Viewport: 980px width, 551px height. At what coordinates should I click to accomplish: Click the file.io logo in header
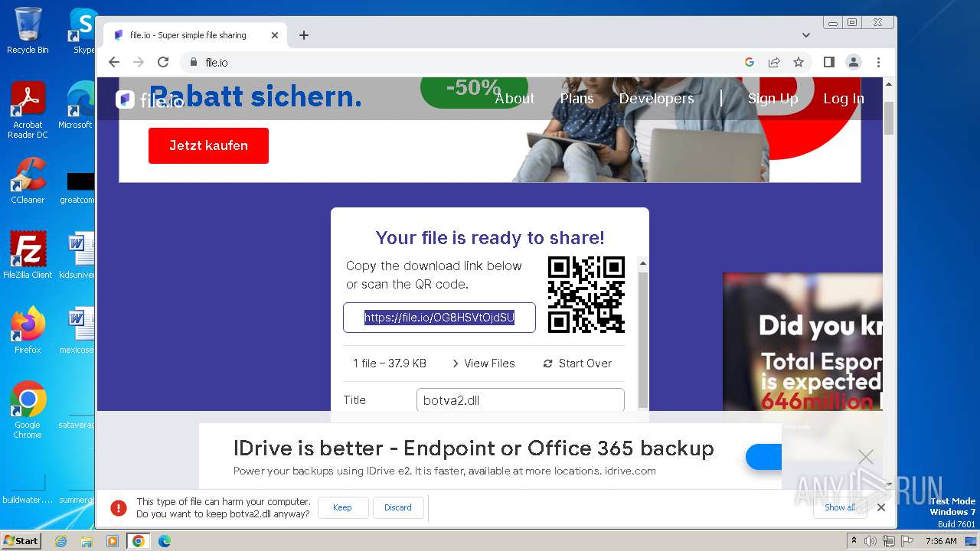point(149,99)
